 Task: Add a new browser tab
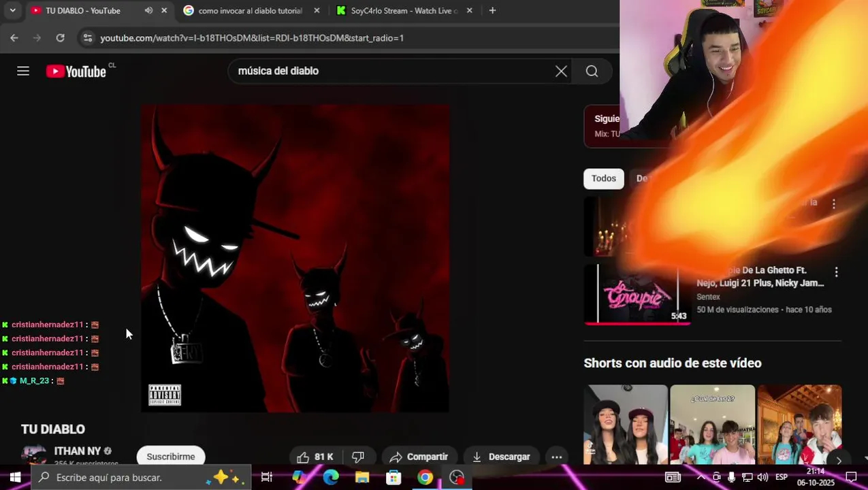[x=492, y=10]
